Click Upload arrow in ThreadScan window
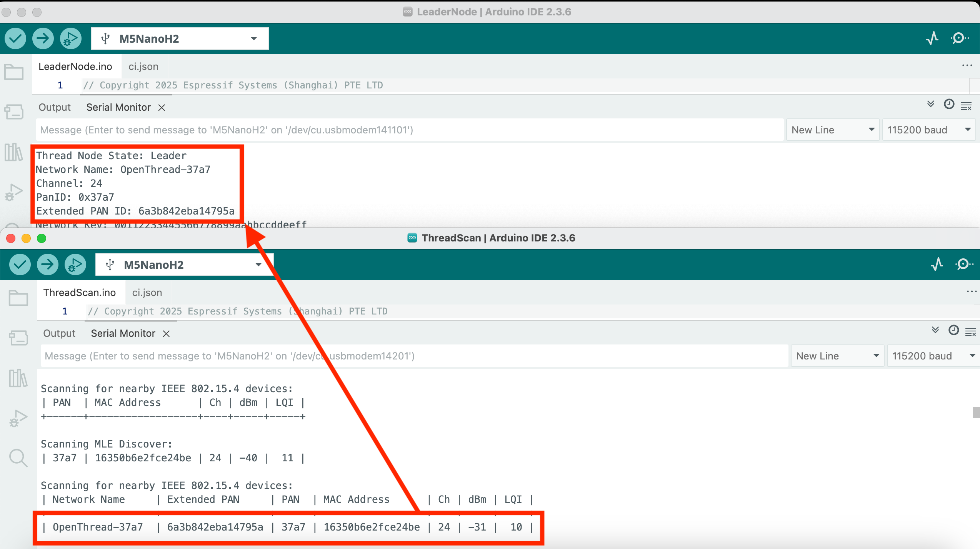980x549 pixels. tap(47, 265)
